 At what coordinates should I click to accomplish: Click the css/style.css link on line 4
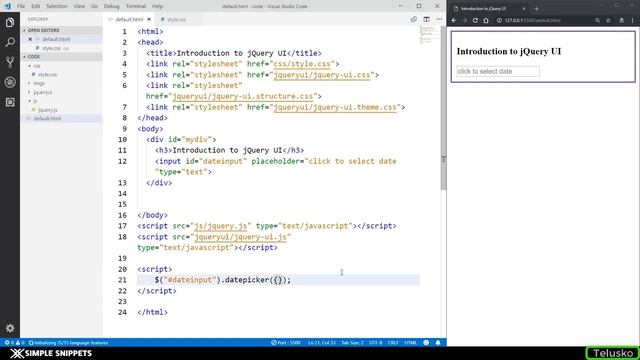point(302,64)
